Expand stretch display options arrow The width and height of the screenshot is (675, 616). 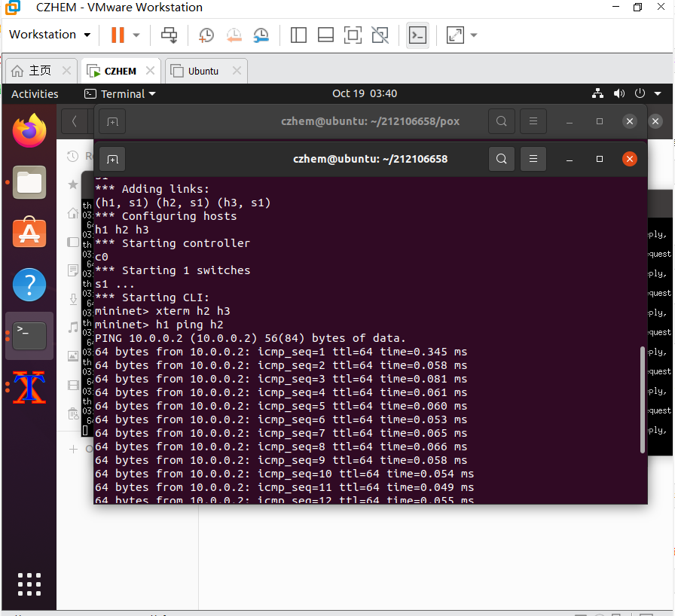[474, 35]
